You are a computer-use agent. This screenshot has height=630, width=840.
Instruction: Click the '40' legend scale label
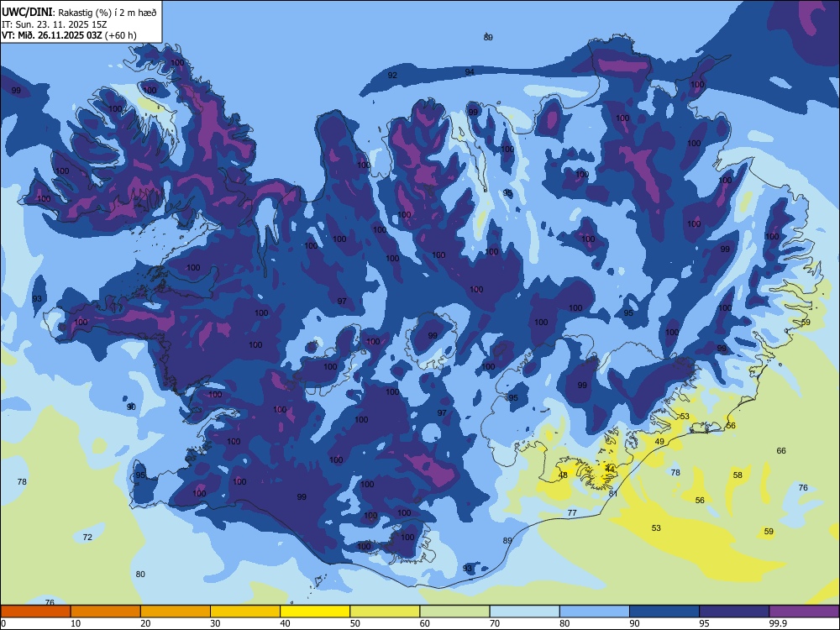click(286, 623)
